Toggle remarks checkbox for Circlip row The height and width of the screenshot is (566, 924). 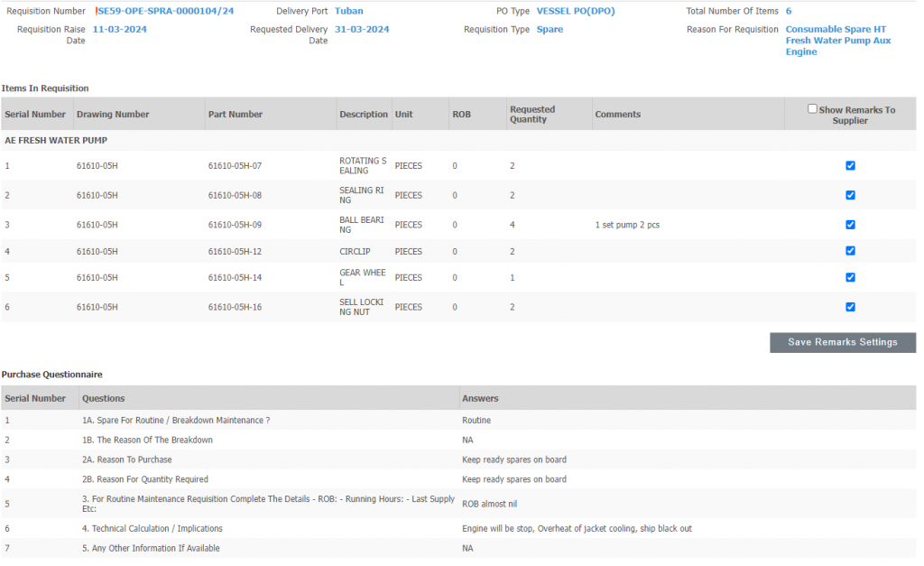(x=850, y=251)
